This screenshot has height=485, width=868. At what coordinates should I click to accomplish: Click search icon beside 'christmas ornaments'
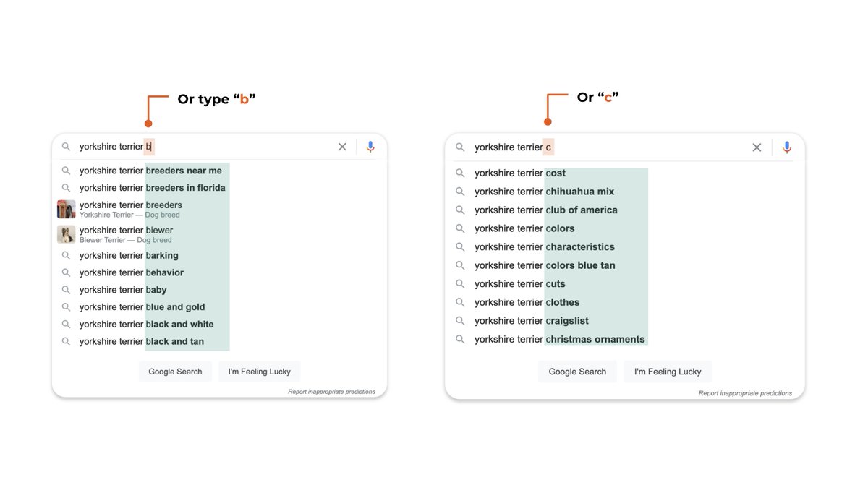pos(460,339)
